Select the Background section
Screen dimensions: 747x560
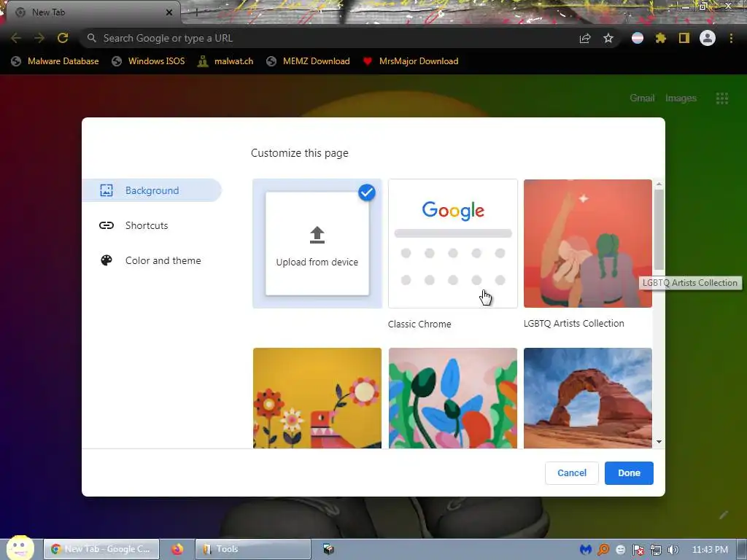(x=152, y=190)
